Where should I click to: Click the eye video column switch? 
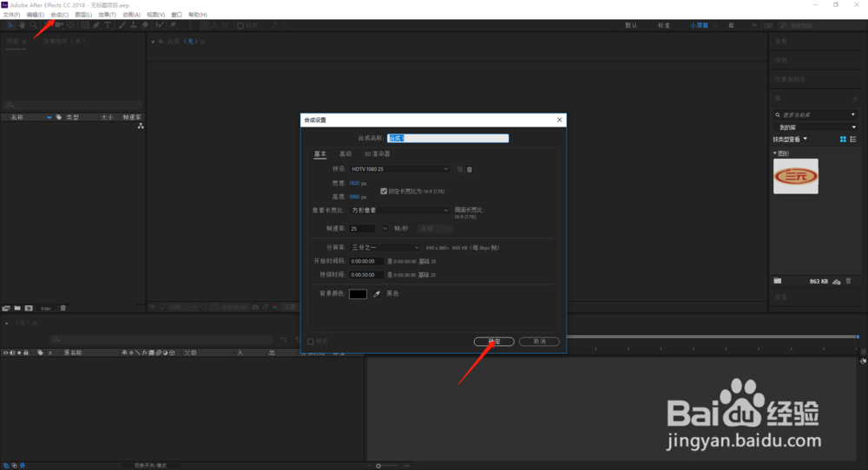pos(5,353)
